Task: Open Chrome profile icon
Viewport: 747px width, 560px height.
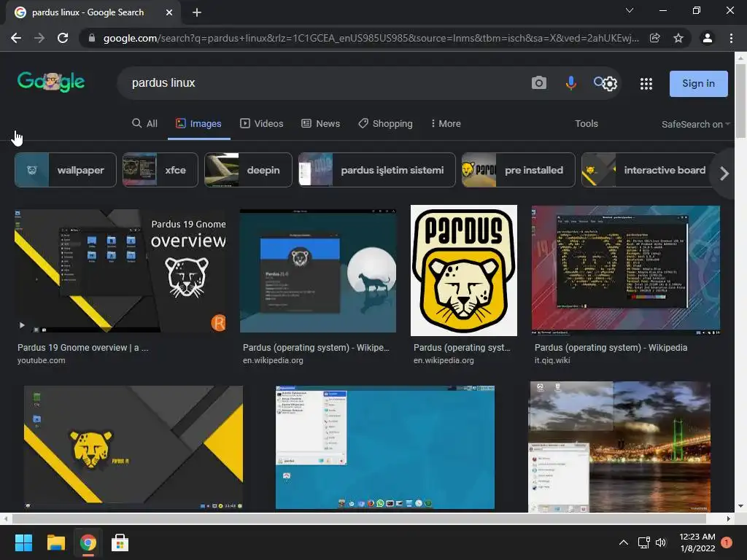Action: [708, 38]
